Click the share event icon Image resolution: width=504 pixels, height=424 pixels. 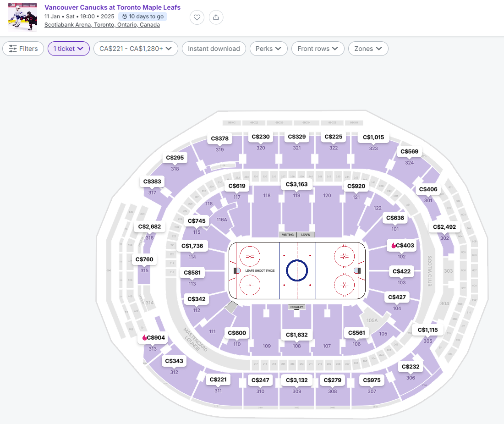click(216, 17)
